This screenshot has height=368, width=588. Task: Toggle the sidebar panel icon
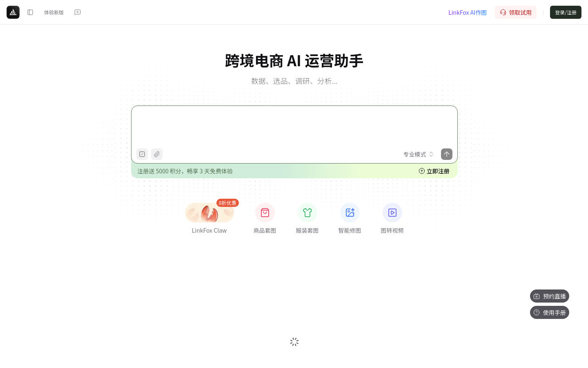pos(30,12)
